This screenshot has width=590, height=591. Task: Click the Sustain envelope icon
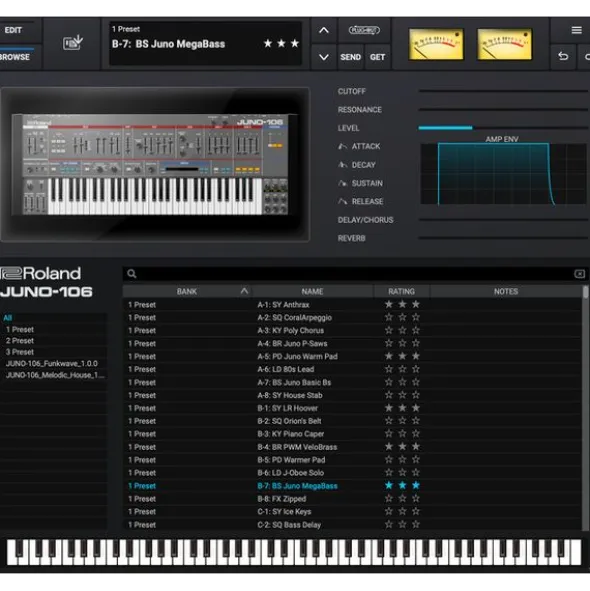click(x=342, y=183)
